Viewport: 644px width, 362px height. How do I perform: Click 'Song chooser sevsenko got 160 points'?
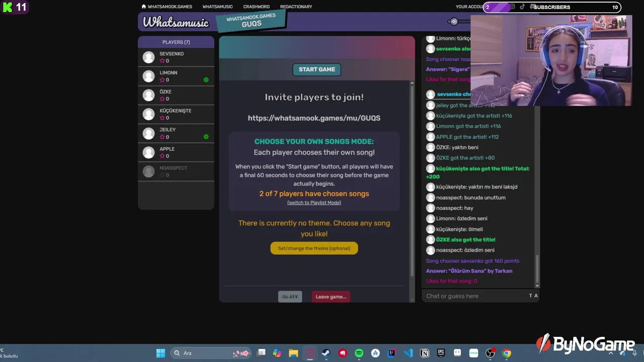(472, 260)
